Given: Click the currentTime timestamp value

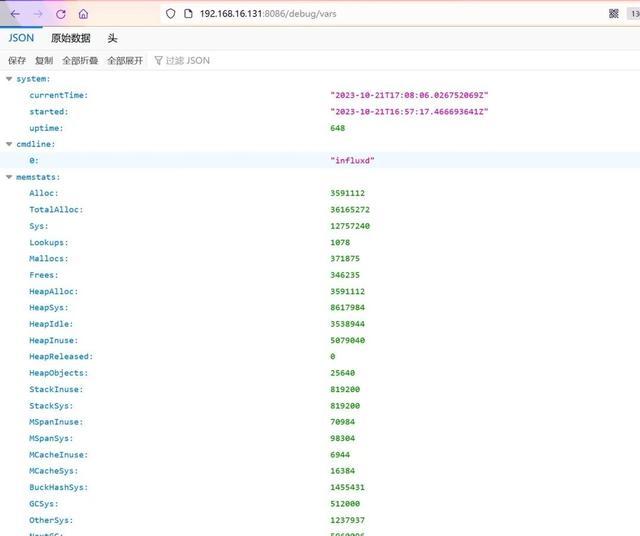Looking at the screenshot, I should click(x=409, y=95).
